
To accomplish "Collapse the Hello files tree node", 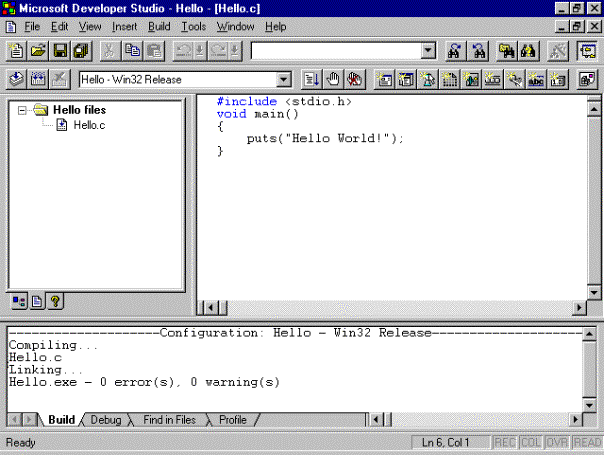I will coord(22,110).
